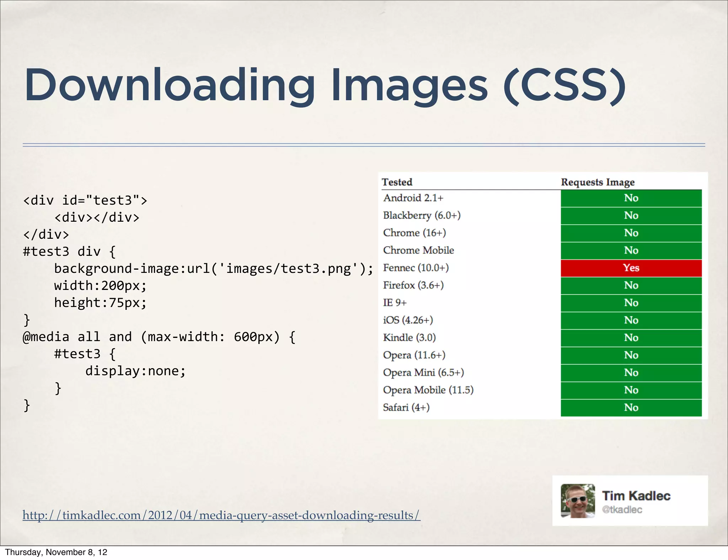
Task: Click the 'Opera Mini (6.5+)' row label
Action: (424, 372)
